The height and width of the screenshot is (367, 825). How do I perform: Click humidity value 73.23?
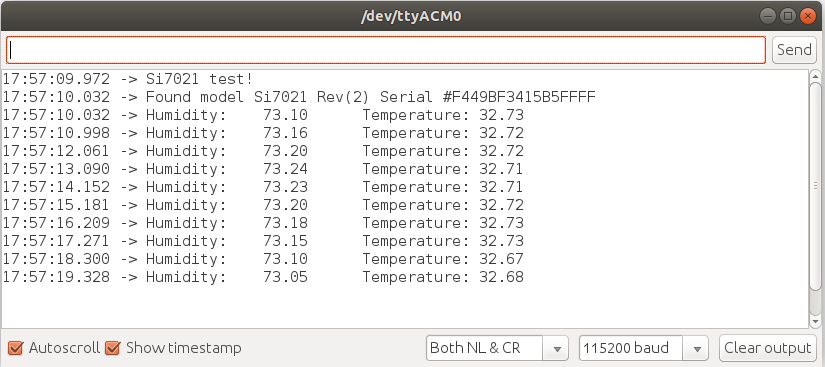[285, 187]
